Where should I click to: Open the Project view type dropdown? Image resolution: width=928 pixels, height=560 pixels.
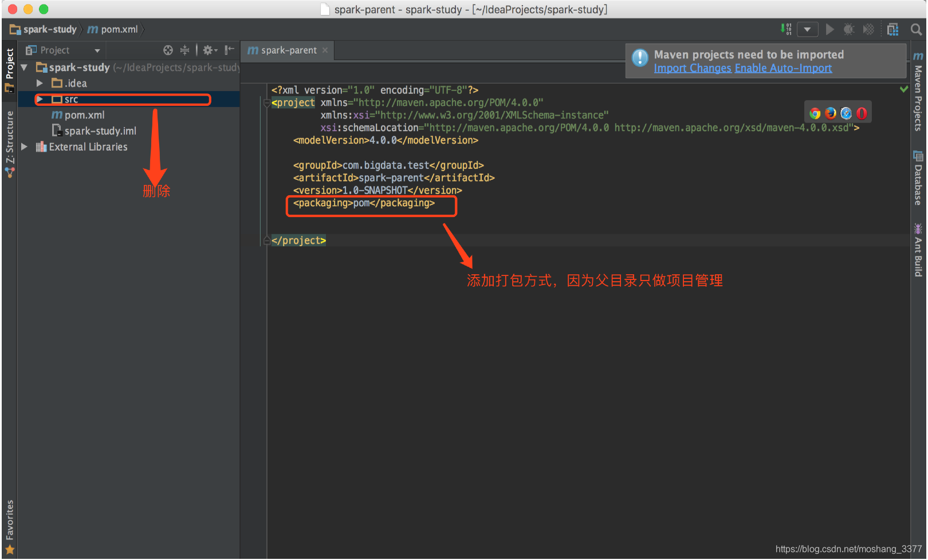click(x=97, y=51)
